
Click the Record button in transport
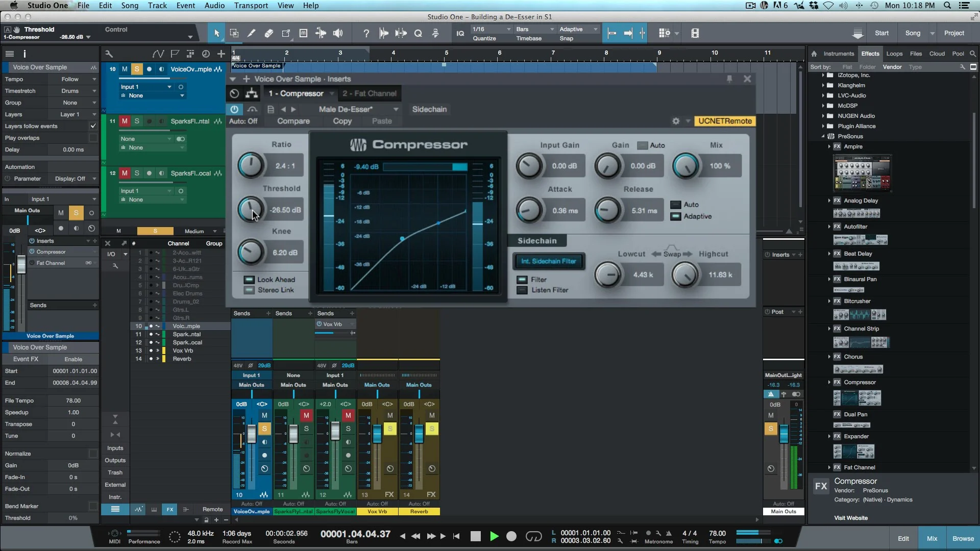point(511,536)
